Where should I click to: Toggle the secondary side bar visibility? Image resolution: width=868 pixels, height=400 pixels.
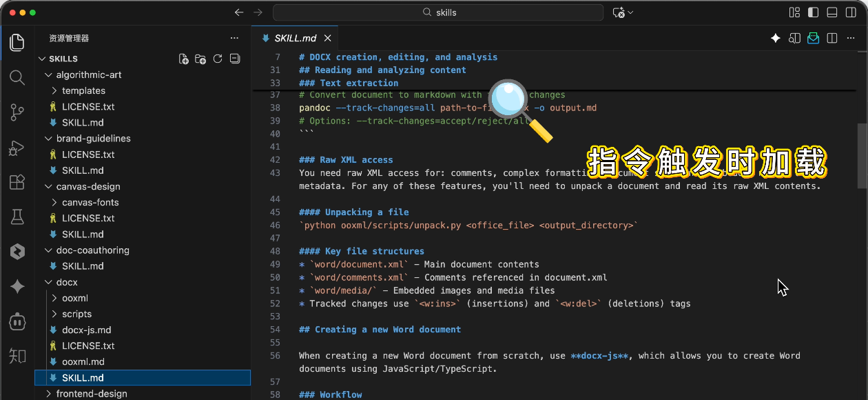click(851, 12)
